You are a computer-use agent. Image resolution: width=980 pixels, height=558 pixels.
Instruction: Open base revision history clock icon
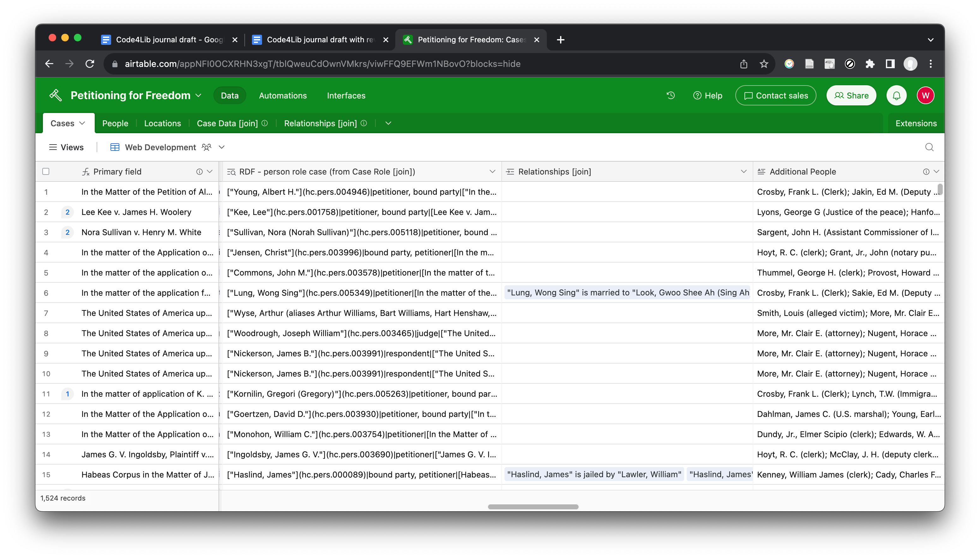point(670,95)
